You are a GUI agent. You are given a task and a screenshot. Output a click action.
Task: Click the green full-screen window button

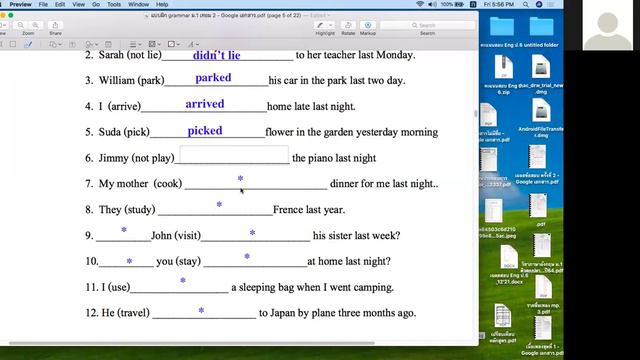[x=11, y=16]
